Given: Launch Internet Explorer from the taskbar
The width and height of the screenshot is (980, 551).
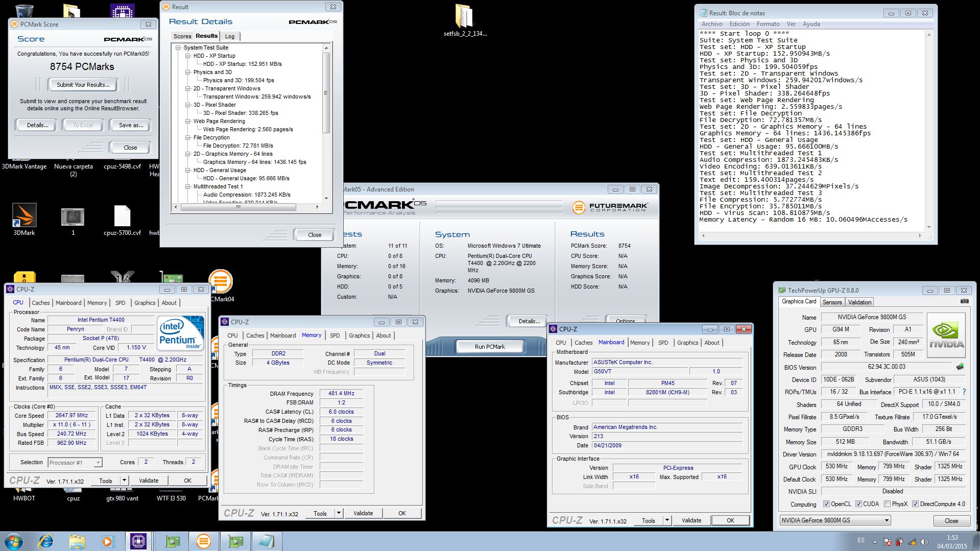Looking at the screenshot, I should 46,541.
